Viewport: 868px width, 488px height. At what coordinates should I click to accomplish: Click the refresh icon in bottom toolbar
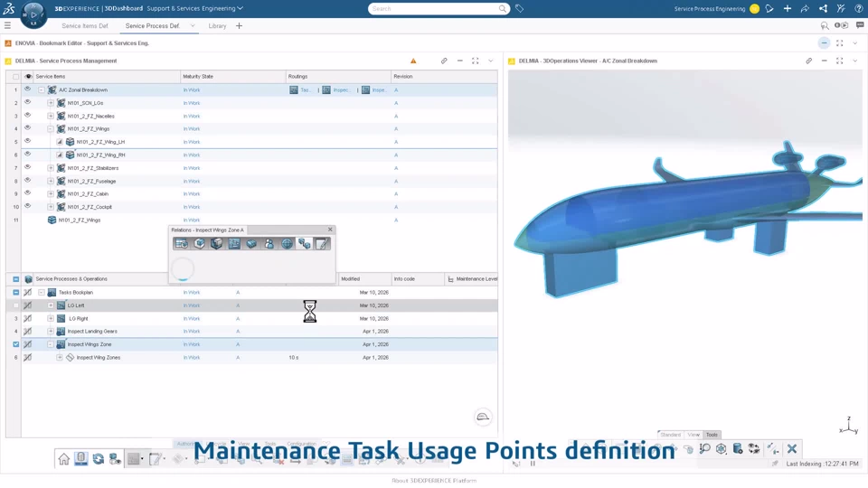[98, 459]
